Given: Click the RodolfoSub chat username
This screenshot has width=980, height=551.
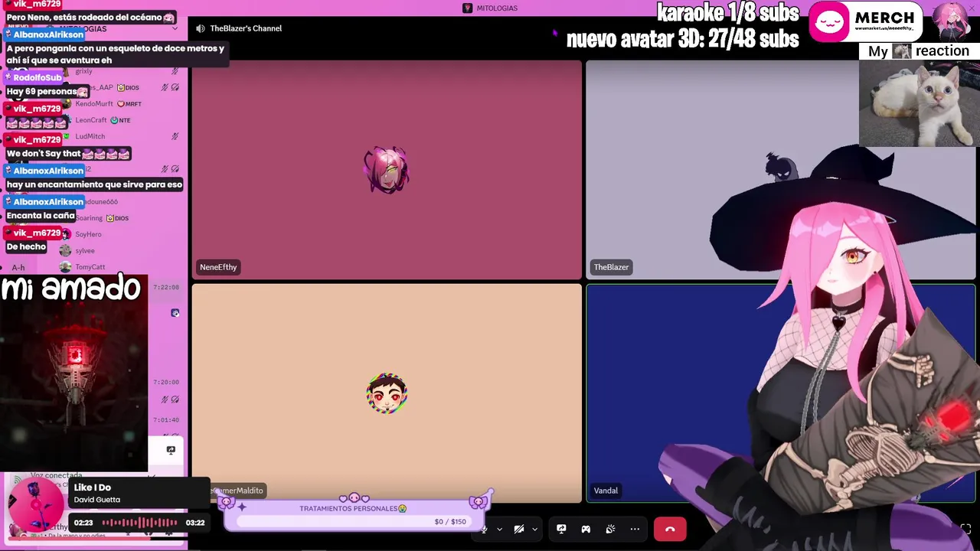Looking at the screenshot, I should (x=37, y=78).
